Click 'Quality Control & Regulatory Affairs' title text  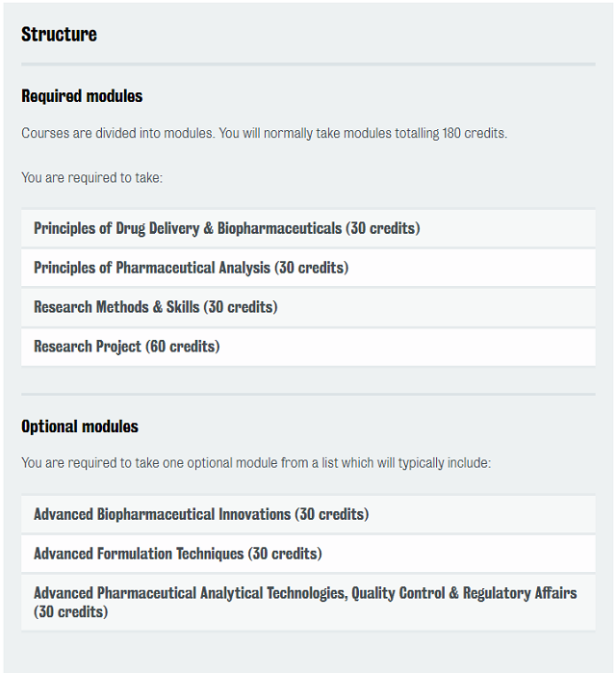(x=464, y=593)
